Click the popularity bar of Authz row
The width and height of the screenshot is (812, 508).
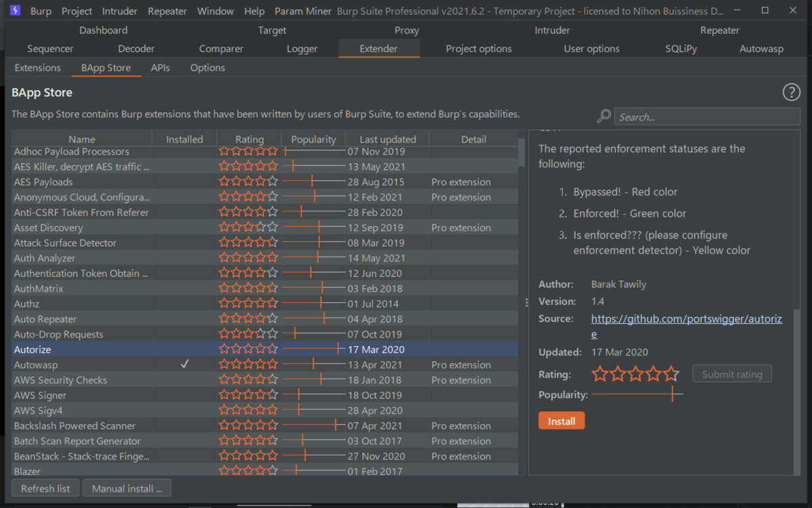(x=313, y=303)
